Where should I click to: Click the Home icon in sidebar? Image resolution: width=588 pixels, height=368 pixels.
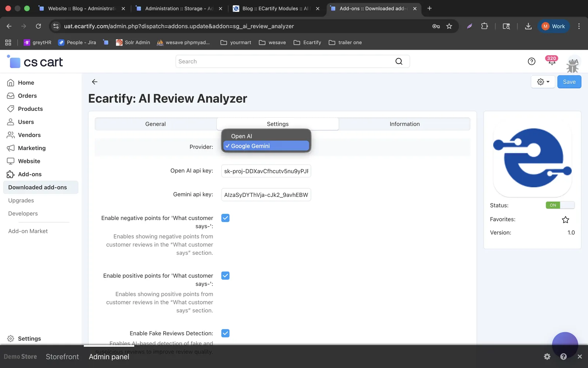click(11, 83)
